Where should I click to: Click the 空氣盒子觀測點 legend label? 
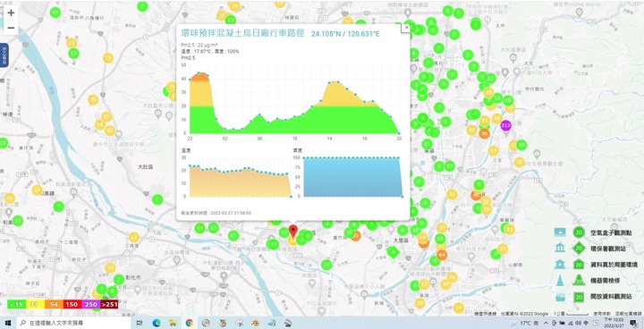coord(610,232)
